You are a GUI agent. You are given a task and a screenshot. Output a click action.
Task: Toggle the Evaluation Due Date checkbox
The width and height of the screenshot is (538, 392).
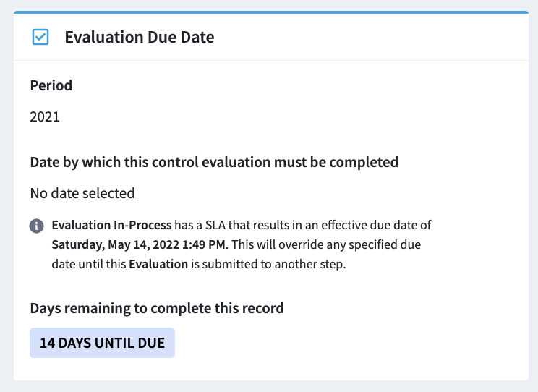pos(40,37)
